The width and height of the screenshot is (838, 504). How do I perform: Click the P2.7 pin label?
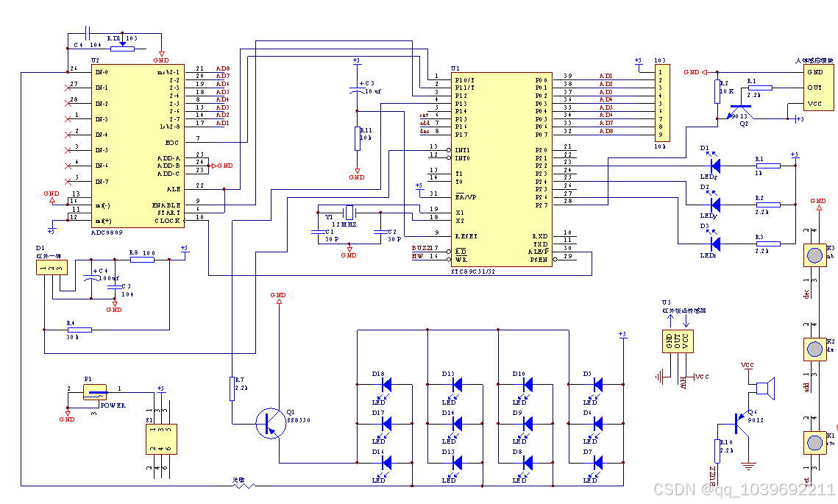click(x=541, y=205)
